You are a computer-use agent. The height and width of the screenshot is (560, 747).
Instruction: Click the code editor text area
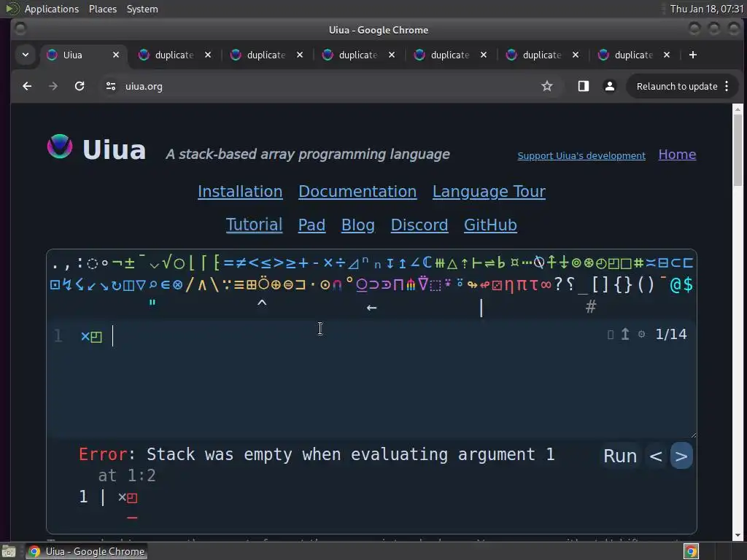(371, 378)
